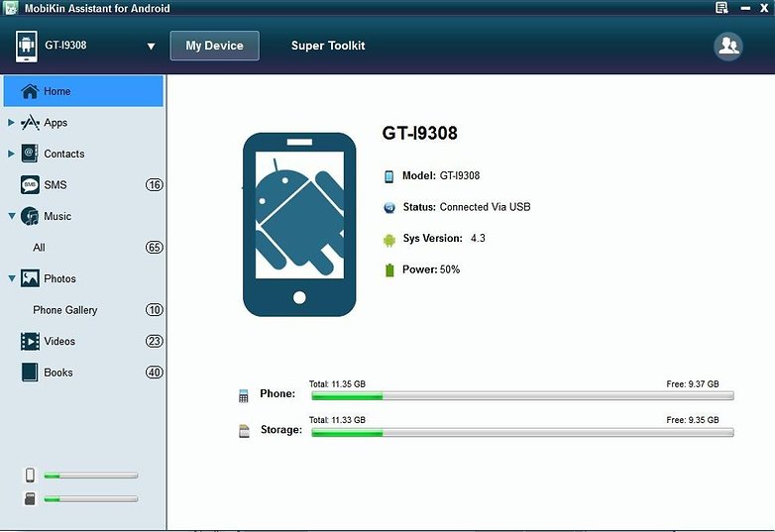Screen dimensions: 775x532
Task: Click the large Android phone illustration
Action: pyautogui.click(x=299, y=224)
